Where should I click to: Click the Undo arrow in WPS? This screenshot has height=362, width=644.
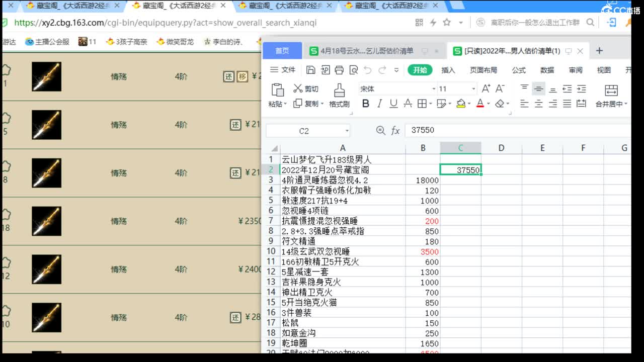[368, 70]
